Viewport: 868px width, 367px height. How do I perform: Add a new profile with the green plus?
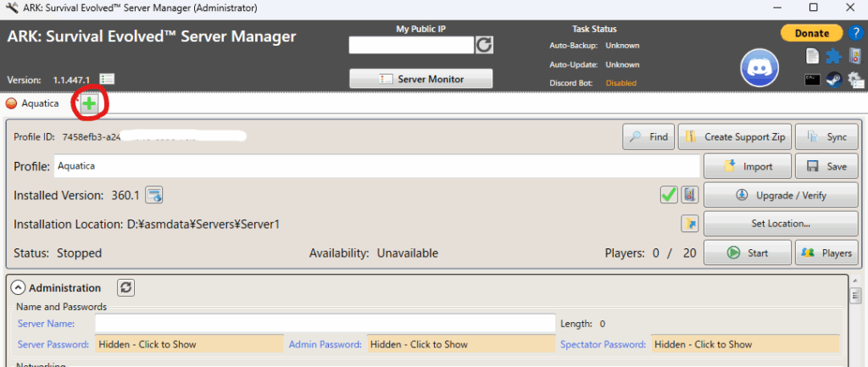[x=88, y=103]
